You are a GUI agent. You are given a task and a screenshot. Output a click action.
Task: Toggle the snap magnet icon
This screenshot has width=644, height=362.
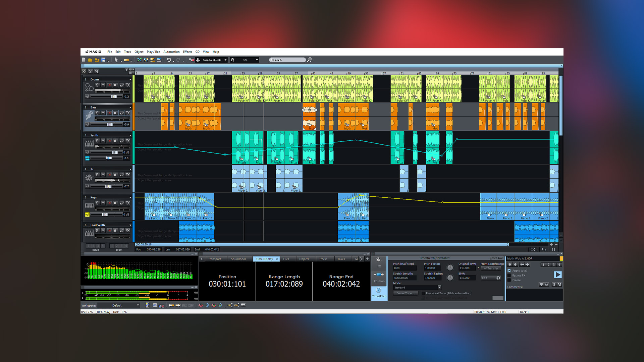192,60
